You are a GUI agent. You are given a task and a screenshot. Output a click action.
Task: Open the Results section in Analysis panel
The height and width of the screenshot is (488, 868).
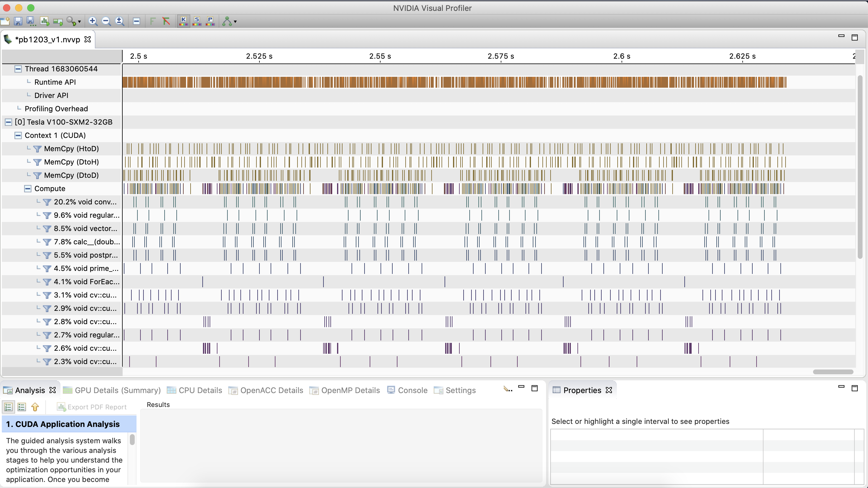pyautogui.click(x=158, y=405)
